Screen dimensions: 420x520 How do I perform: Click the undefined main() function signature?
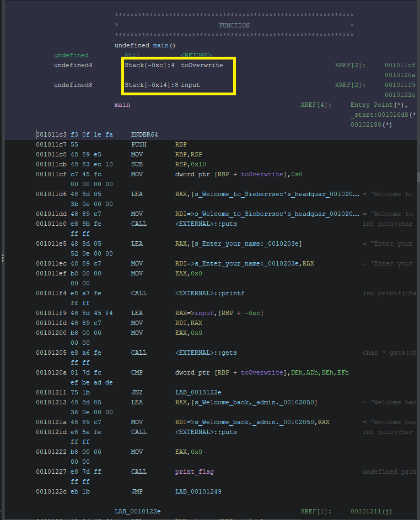pos(145,45)
